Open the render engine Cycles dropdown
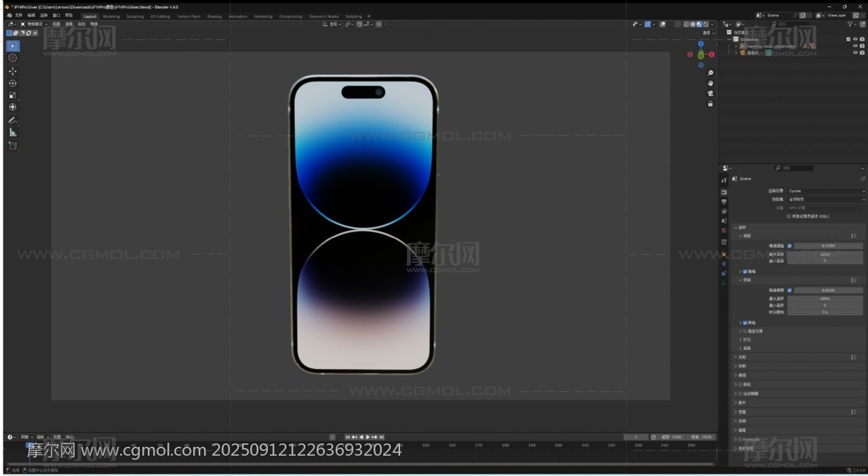Image resolution: width=868 pixels, height=476 pixels. [825, 191]
